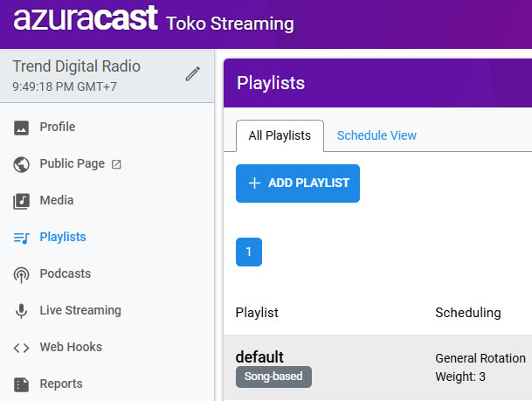
Task: Click the Media library icon
Action: pyautogui.click(x=22, y=201)
